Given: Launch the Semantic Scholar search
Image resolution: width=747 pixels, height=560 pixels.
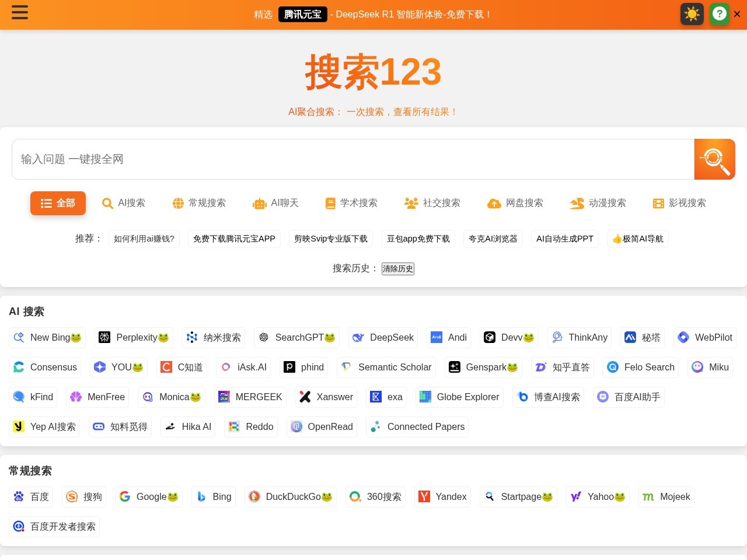Looking at the screenshot, I should [386, 367].
